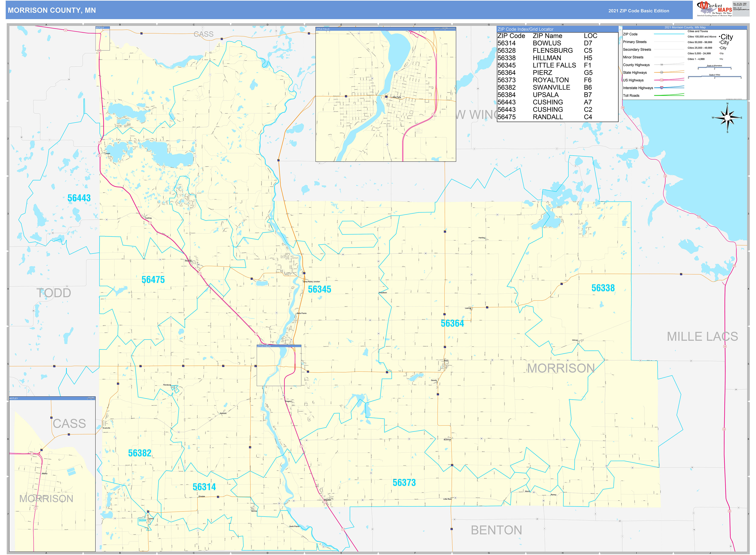Click the CASS label inside the Motley inset

pos(69,424)
